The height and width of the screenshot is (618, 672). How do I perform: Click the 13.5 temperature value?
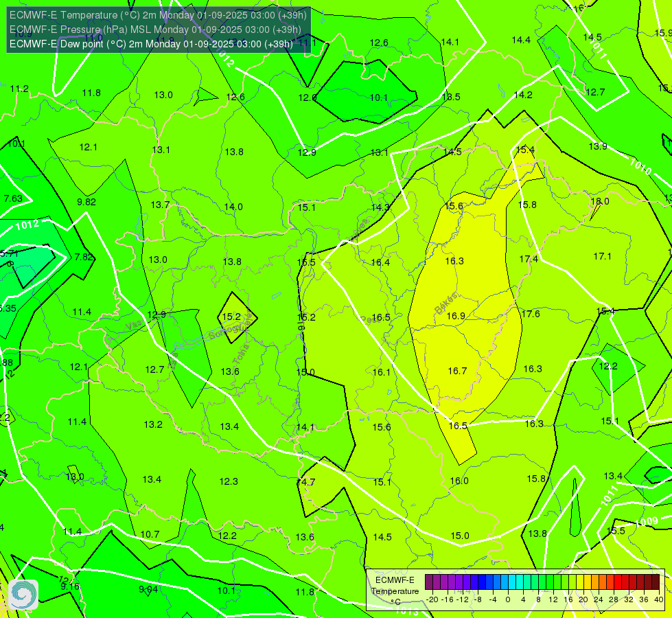pos(451,97)
